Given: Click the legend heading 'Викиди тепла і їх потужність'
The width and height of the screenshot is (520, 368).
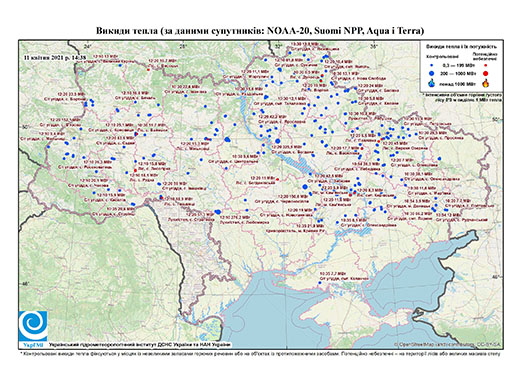Looking at the screenshot, I should point(461,46).
